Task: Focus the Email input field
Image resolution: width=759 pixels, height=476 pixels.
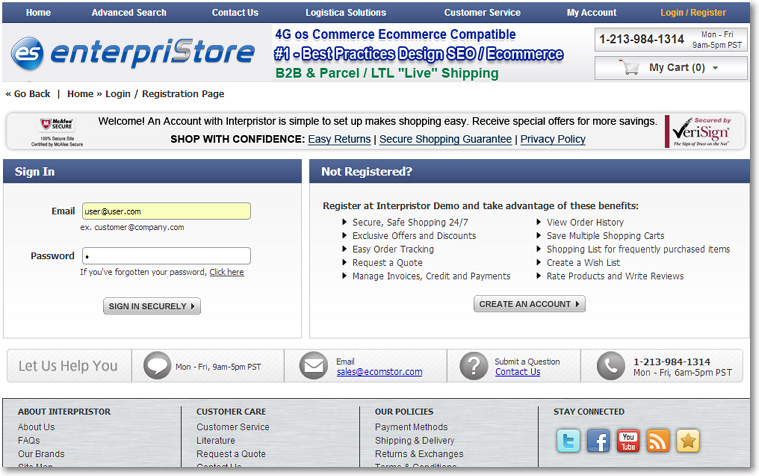Action: pos(167,211)
